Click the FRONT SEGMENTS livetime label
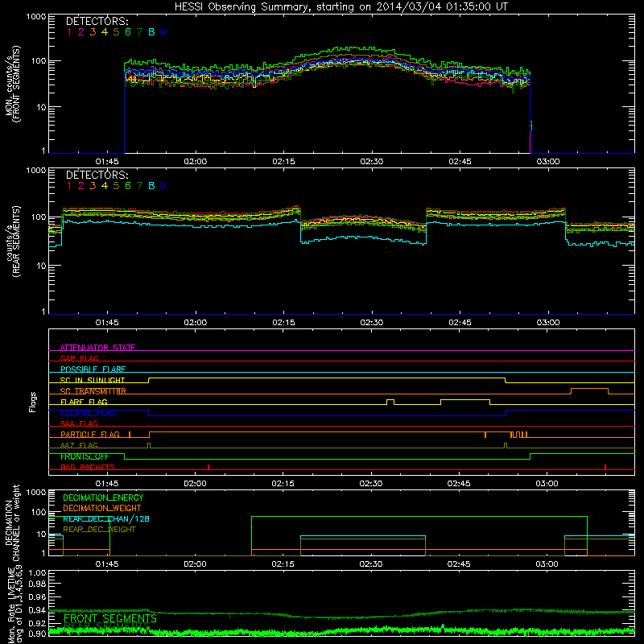Image resolution: width=644 pixels, height=644 pixels. [110, 618]
